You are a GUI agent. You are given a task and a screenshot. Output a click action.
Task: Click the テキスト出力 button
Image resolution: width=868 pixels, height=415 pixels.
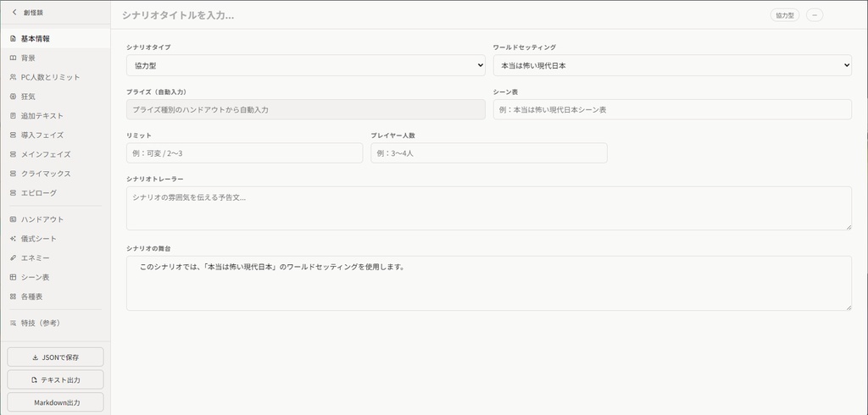tap(55, 379)
